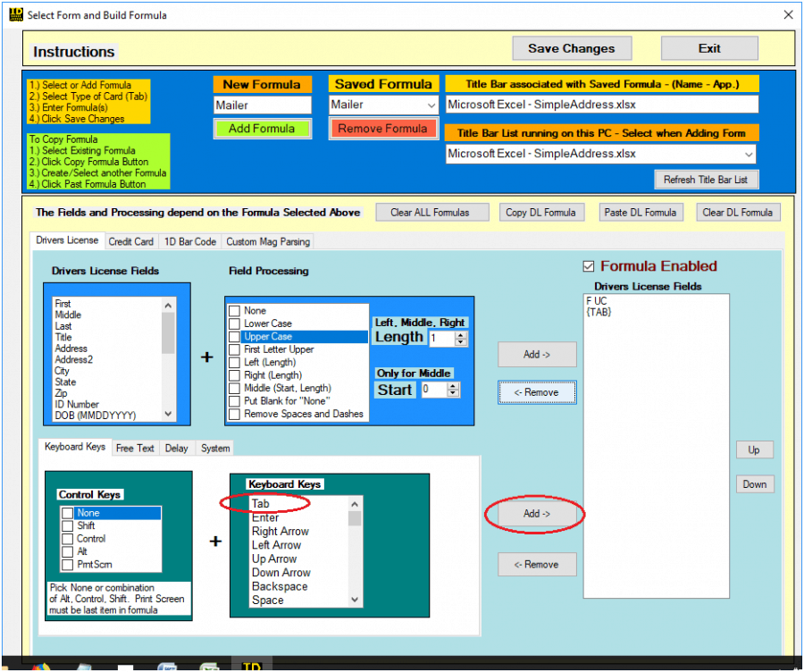This screenshot has width=804, height=672.
Task: Click the Save Changes button
Action: click(571, 48)
